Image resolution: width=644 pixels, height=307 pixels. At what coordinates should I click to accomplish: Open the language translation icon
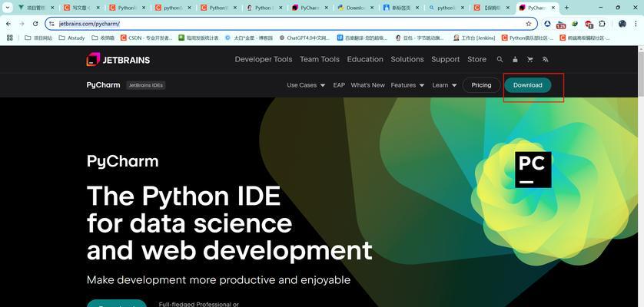(x=546, y=60)
